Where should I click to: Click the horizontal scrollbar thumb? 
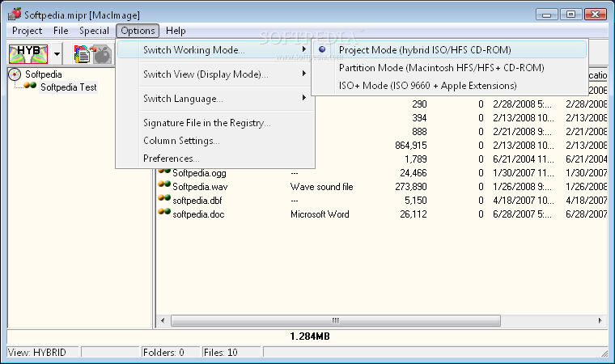pyautogui.click(x=336, y=320)
